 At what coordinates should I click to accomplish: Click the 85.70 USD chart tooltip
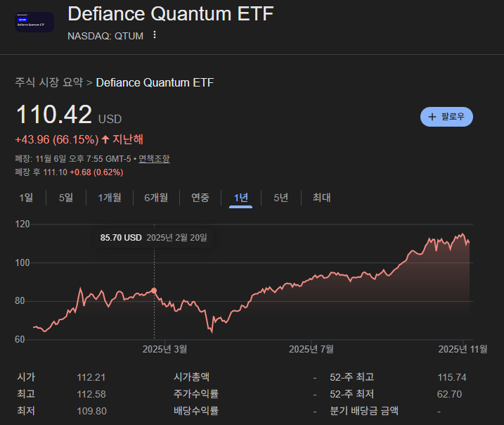[154, 238]
